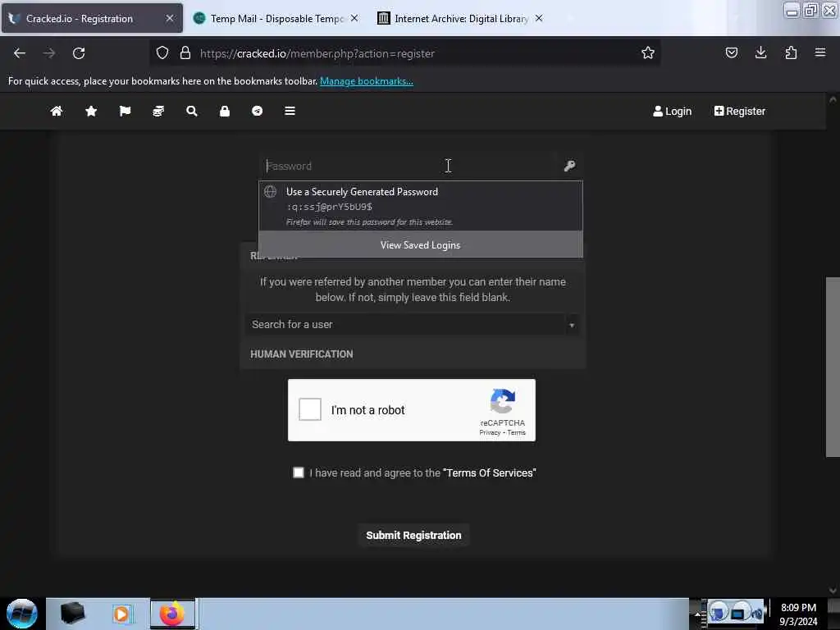Screen dimensions: 840x630
Task: Open Manage bookmarks link
Action: tap(367, 81)
